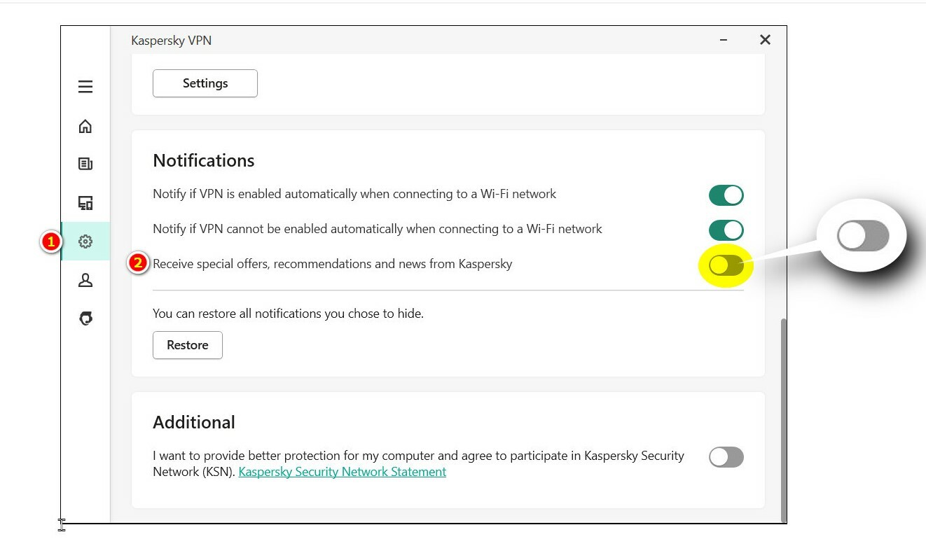Disable notification when VPN is enabled automatically

(x=726, y=195)
